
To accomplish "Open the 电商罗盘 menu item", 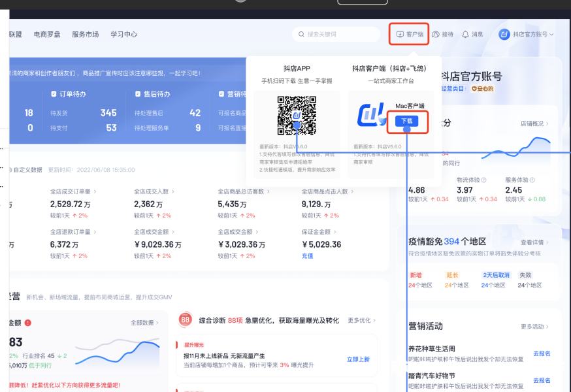I will [x=47, y=35].
